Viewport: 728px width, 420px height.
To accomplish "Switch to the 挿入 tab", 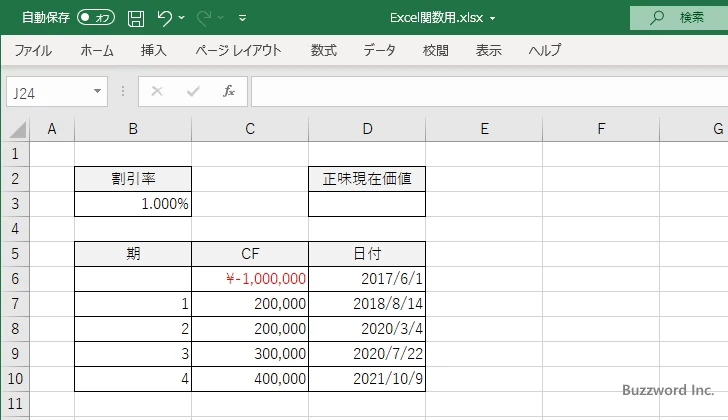I will (154, 50).
